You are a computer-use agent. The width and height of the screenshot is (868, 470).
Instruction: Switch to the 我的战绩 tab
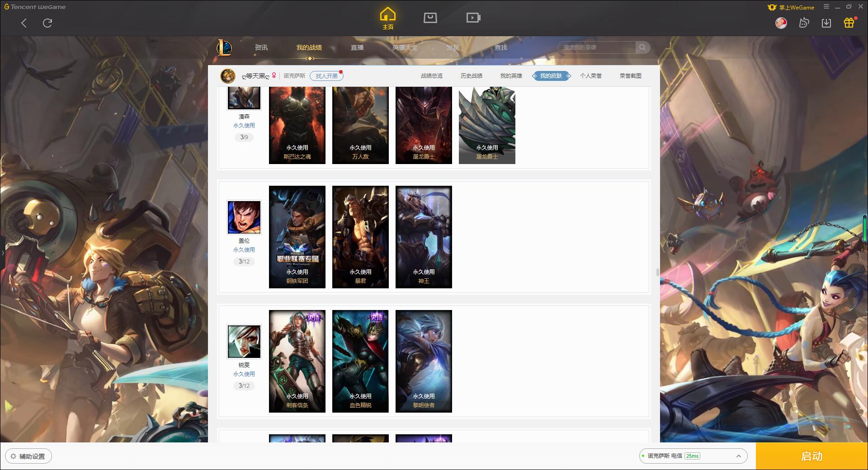[309, 47]
